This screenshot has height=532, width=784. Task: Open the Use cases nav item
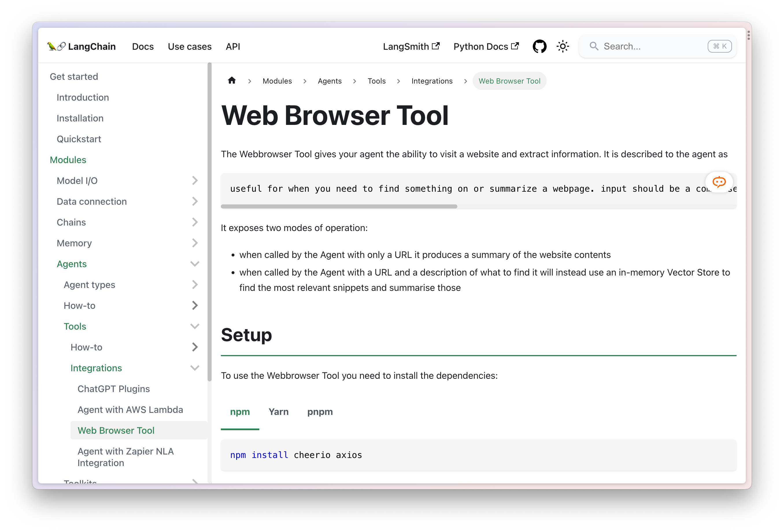coord(190,47)
